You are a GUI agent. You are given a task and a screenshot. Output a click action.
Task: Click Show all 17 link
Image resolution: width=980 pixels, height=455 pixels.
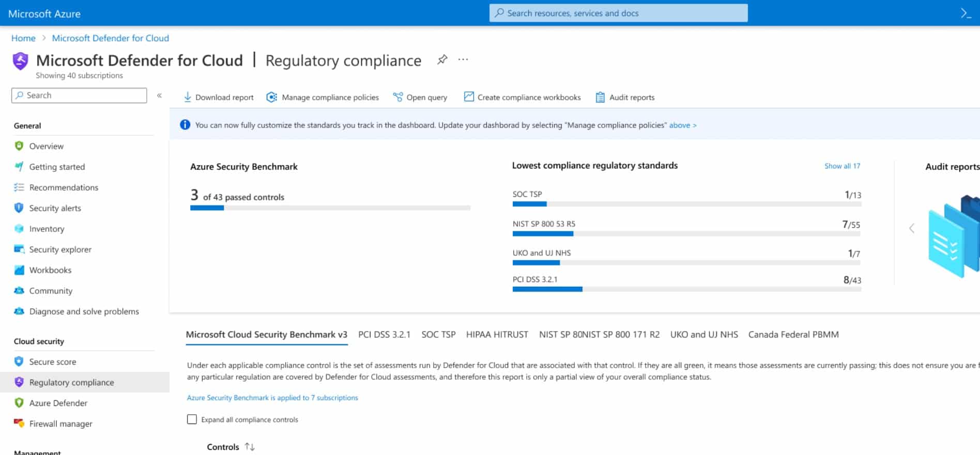pyautogui.click(x=842, y=166)
